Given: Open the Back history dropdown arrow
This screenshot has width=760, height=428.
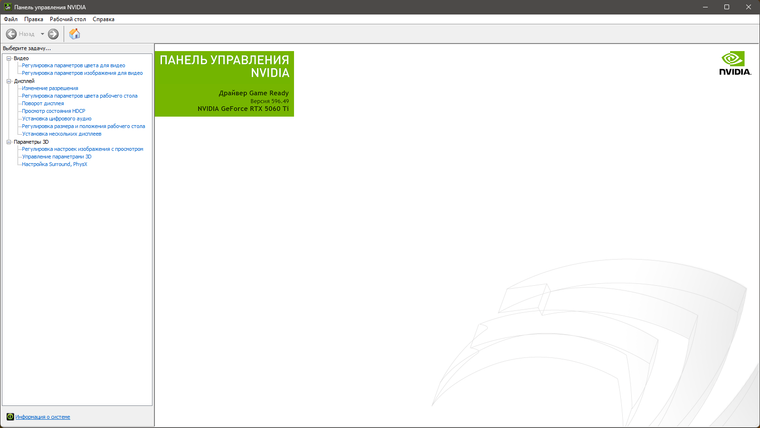Looking at the screenshot, I should (42, 34).
